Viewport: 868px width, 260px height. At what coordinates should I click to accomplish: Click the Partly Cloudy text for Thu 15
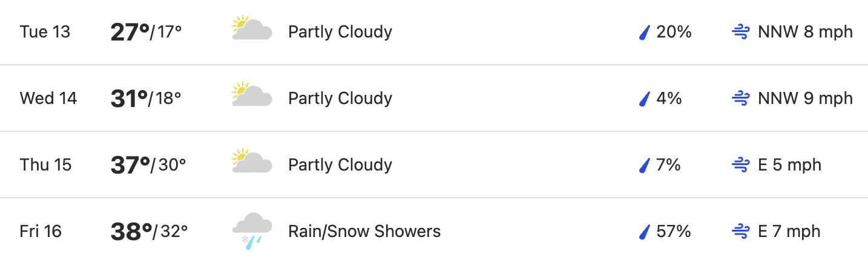click(340, 165)
